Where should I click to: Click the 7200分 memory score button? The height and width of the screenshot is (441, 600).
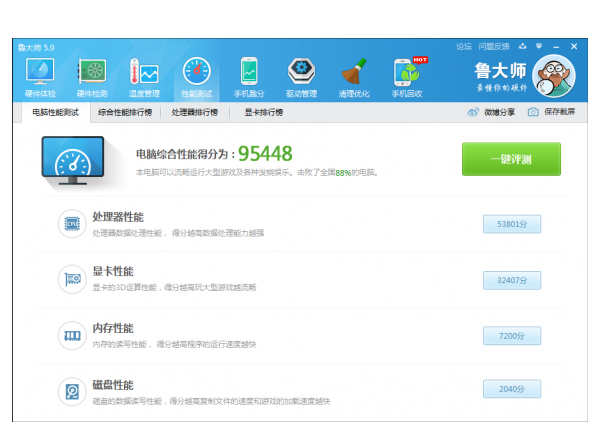pyautogui.click(x=512, y=336)
